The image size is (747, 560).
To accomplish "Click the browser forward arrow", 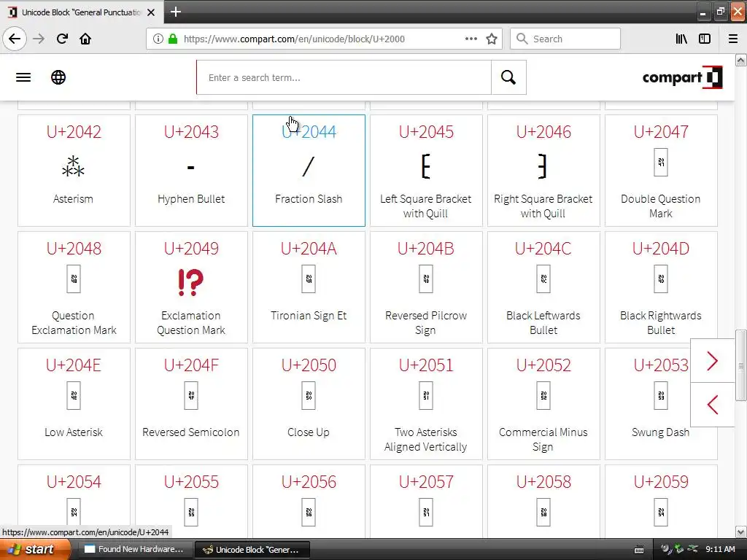I will click(39, 39).
